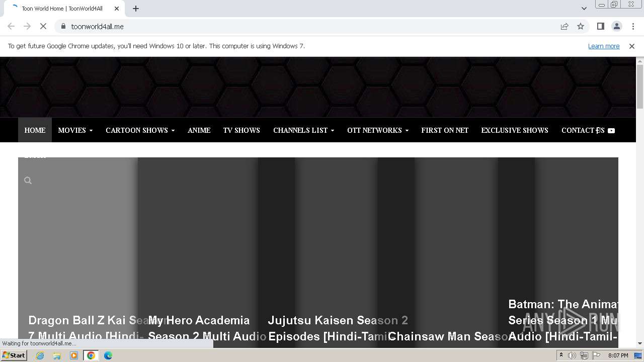Open EXCLUSIVE SHOWS page
Viewport: 644px width, 362px height.
click(515, 130)
